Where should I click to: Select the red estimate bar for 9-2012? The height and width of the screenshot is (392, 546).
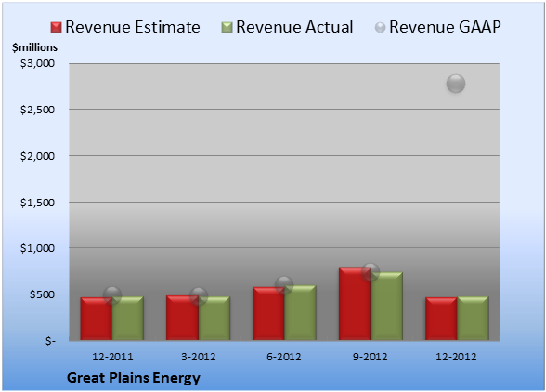(x=355, y=304)
